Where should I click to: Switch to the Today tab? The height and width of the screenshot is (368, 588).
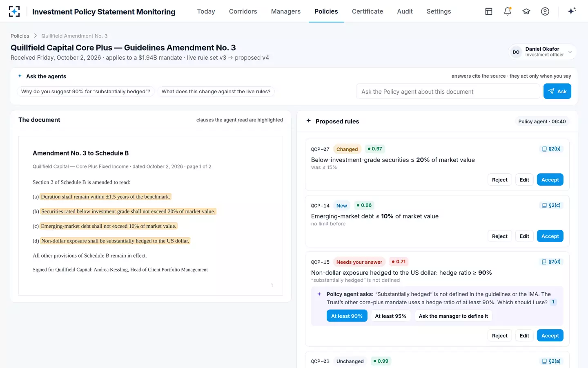pyautogui.click(x=206, y=11)
